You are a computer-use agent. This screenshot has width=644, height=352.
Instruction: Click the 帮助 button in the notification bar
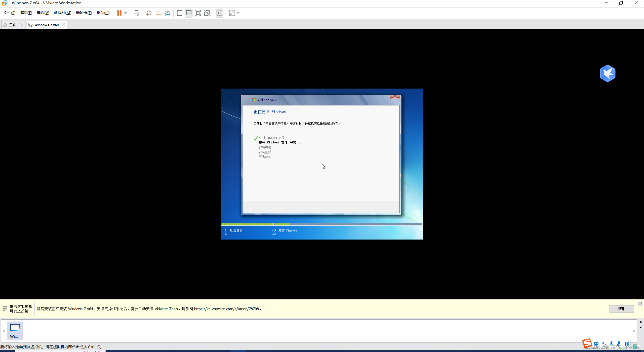pyautogui.click(x=622, y=309)
